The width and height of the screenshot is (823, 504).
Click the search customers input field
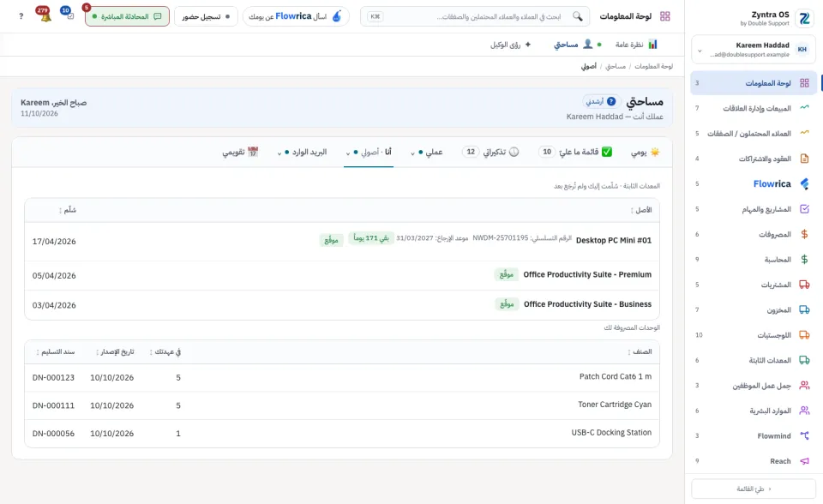[x=474, y=16]
